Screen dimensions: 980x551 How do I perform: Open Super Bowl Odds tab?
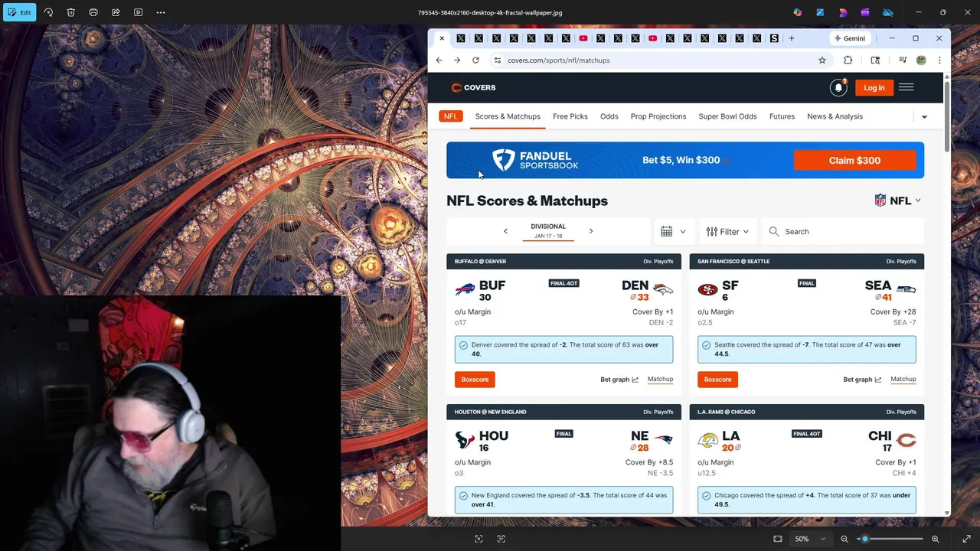[x=727, y=116]
